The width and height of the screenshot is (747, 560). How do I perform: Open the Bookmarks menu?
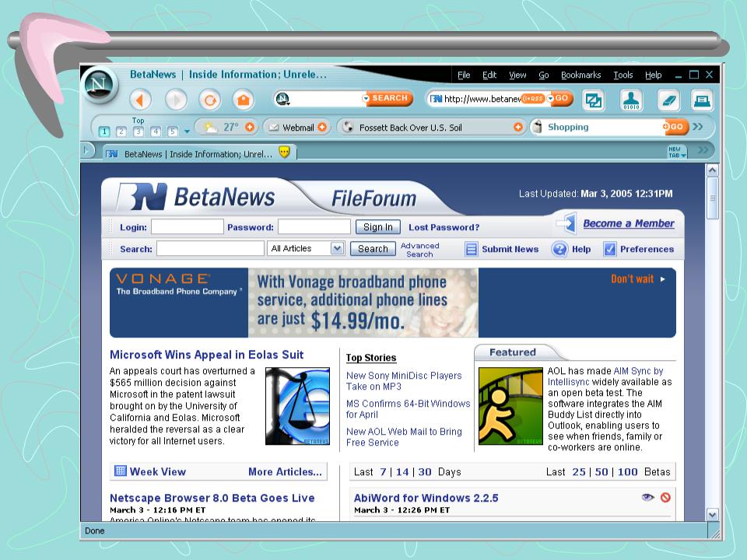[x=580, y=75]
